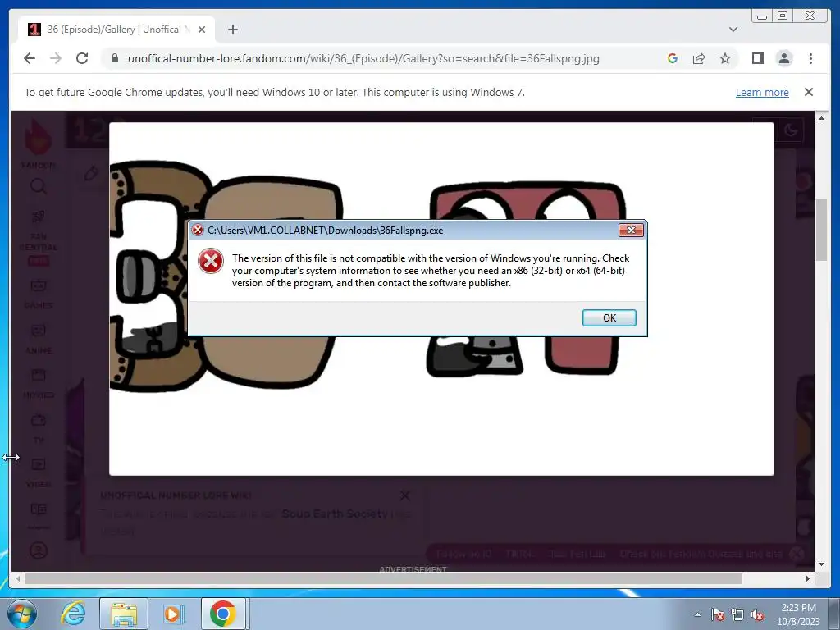Click the Chrome taskbar button
Screen dimensions: 840x630
223,614
